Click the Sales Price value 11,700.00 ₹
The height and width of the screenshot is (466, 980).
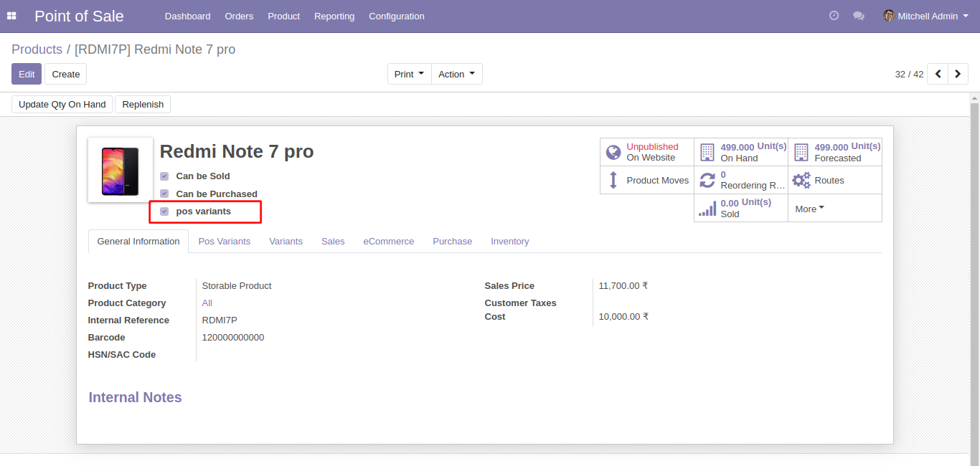[x=623, y=285]
